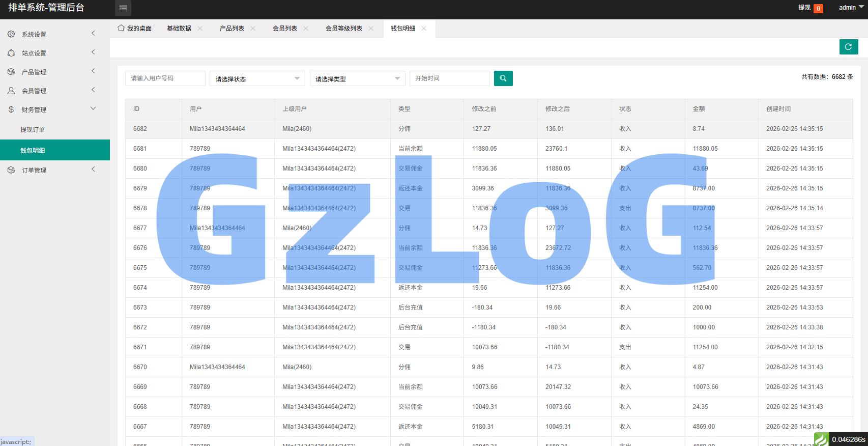Open 提现订单 in the sidebar
This screenshot has width=868, height=446.
[x=33, y=130]
